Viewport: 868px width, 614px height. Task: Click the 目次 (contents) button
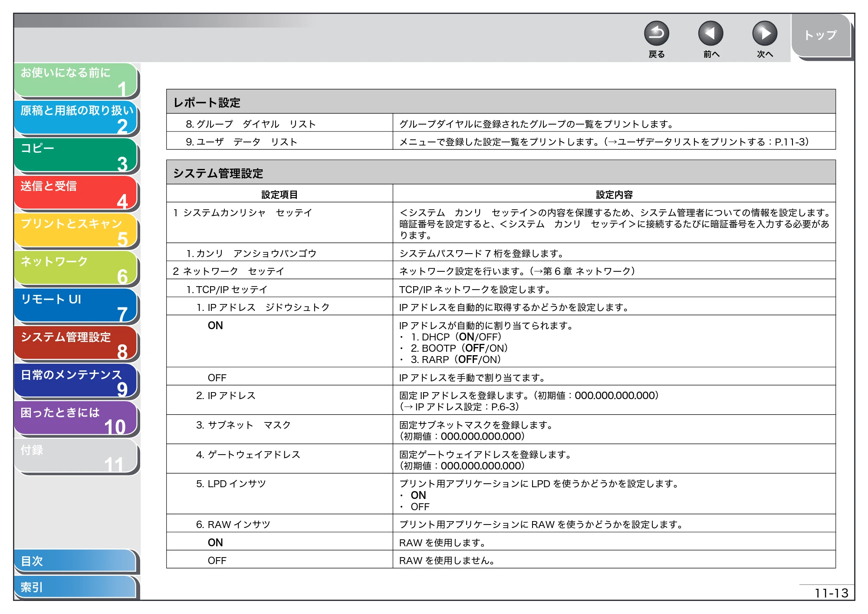tap(75, 561)
